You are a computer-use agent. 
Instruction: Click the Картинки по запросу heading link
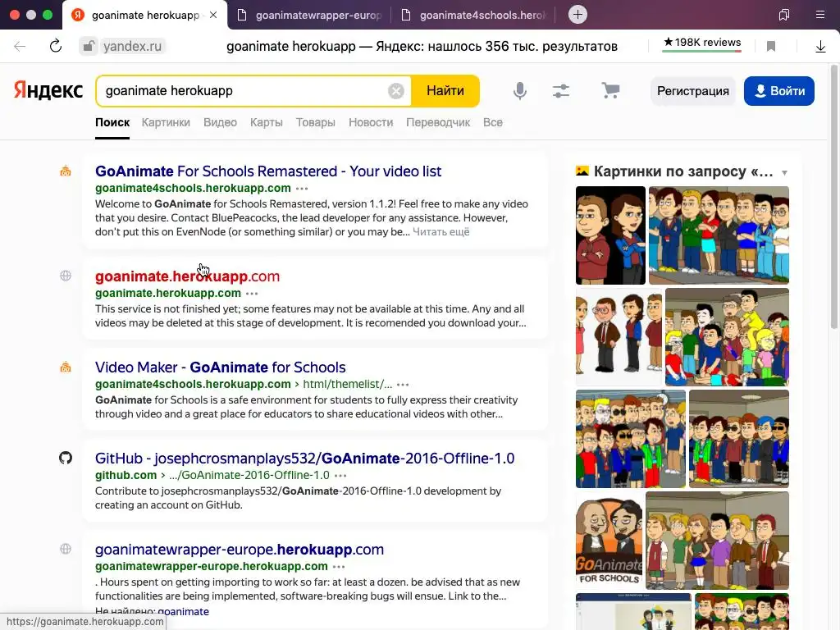tap(683, 171)
